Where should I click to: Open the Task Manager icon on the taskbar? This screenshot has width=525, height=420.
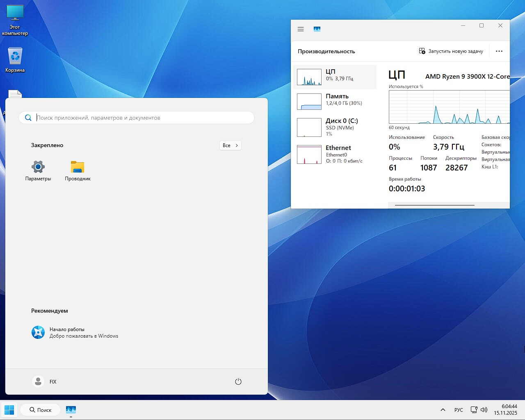point(71,410)
